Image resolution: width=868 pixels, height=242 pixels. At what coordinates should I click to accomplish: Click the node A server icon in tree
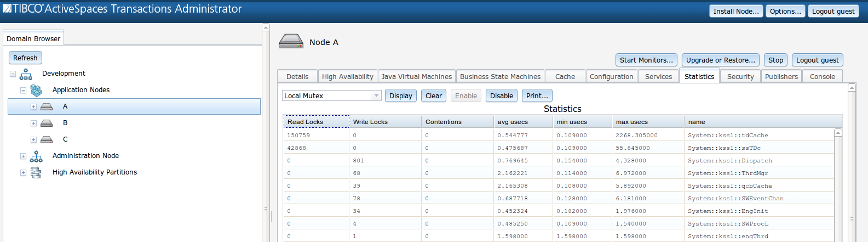(47, 106)
